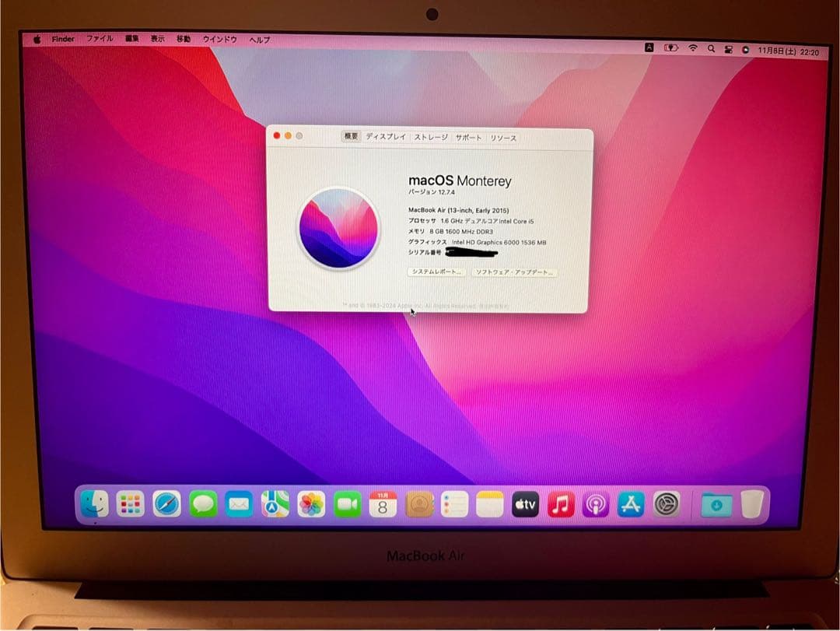
Task: Open the Calendar app showing date 8
Action: click(x=381, y=505)
